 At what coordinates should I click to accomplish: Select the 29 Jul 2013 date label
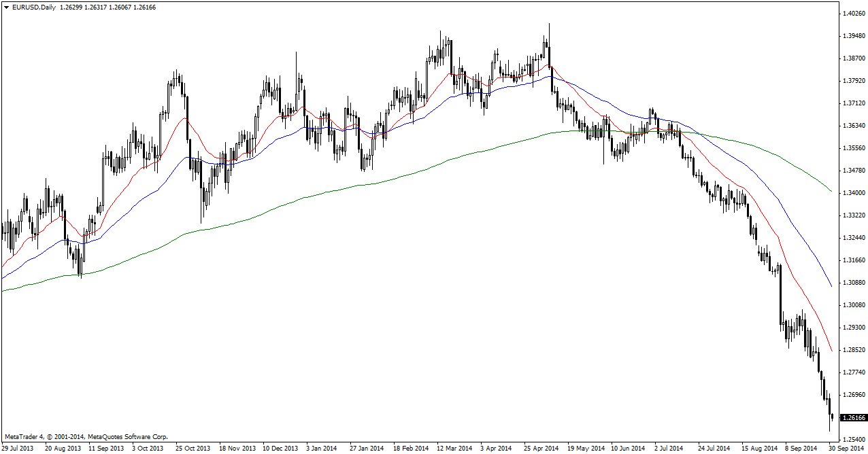click(x=17, y=449)
